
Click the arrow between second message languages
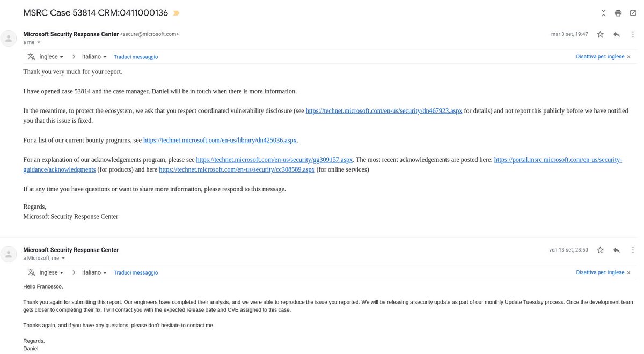74,272
